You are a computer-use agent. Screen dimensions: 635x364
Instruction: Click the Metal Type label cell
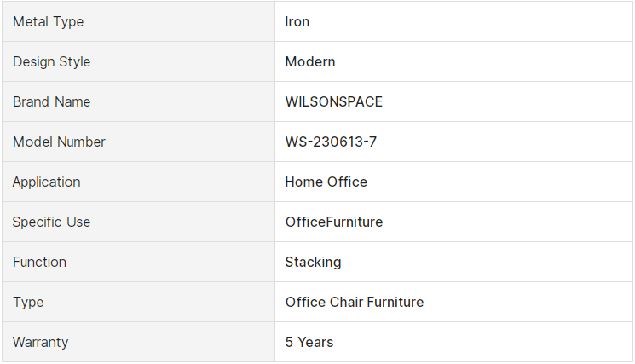tap(138, 21)
